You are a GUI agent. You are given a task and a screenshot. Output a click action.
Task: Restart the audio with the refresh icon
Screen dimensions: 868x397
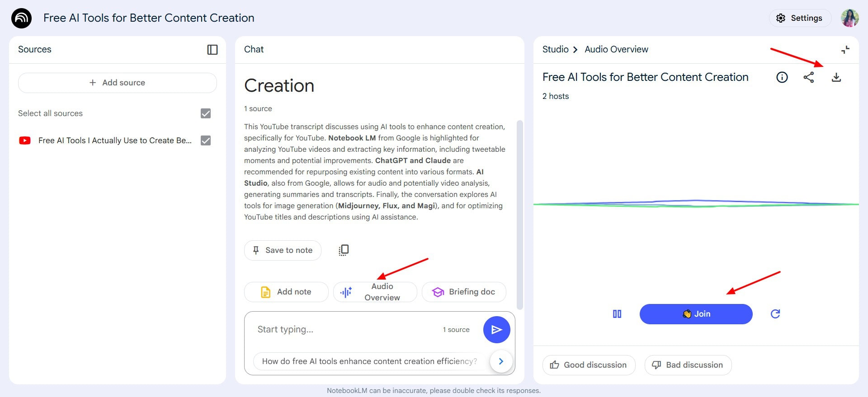point(775,314)
